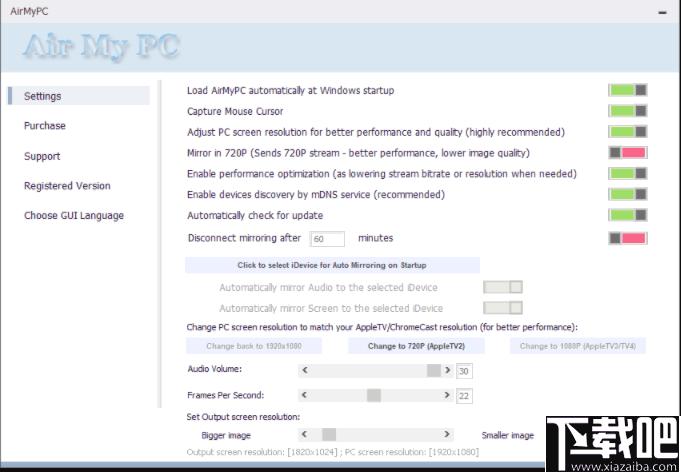The image size is (681, 472).
Task: Enable Mirror in 720P switch
Action: pos(628,153)
